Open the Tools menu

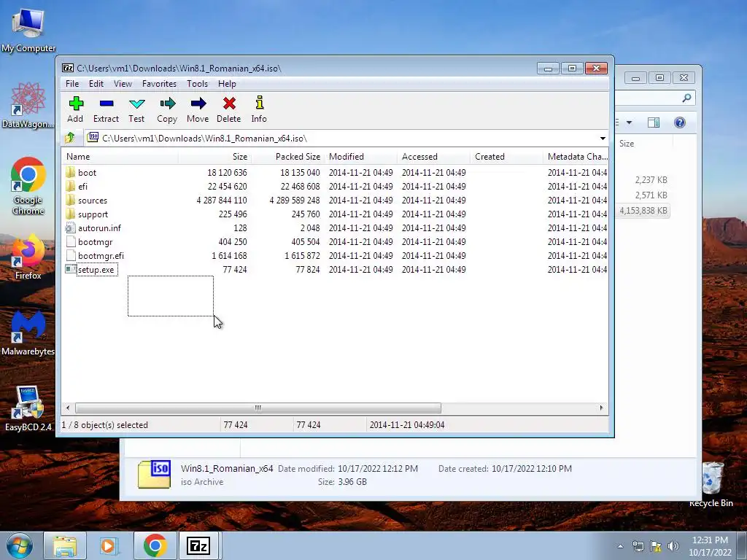(x=197, y=84)
